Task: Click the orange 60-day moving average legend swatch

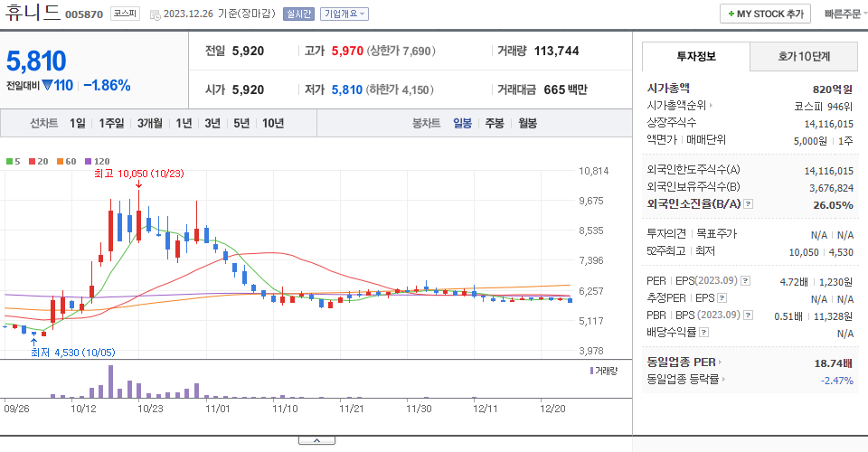Action: click(60, 162)
